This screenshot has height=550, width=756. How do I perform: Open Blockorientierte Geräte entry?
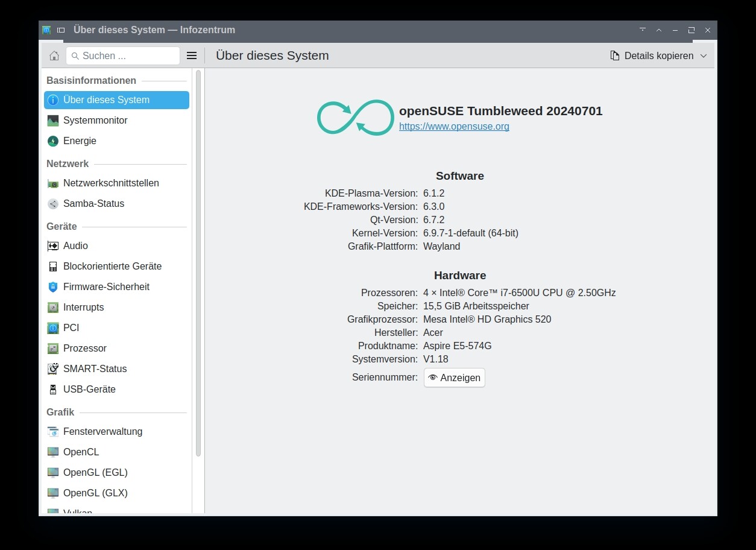pos(116,267)
